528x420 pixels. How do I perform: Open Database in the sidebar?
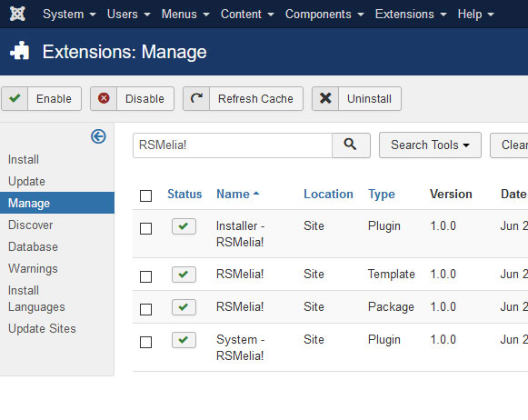[x=33, y=247]
